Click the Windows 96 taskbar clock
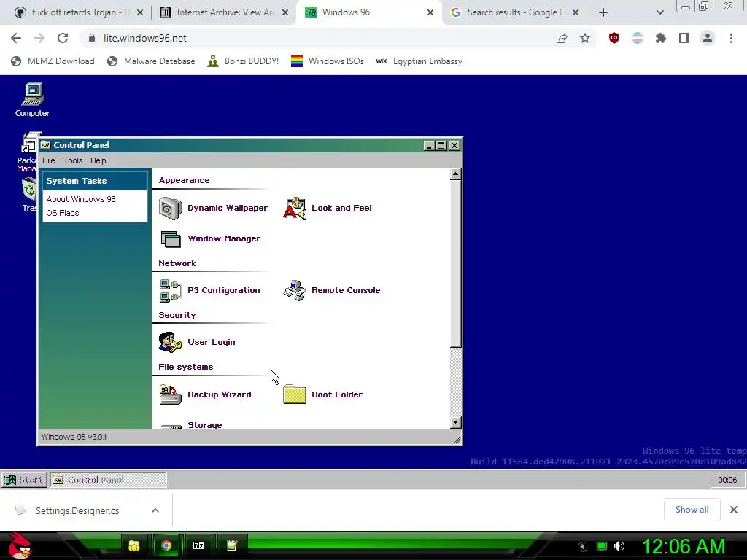747x560 pixels. [727, 480]
